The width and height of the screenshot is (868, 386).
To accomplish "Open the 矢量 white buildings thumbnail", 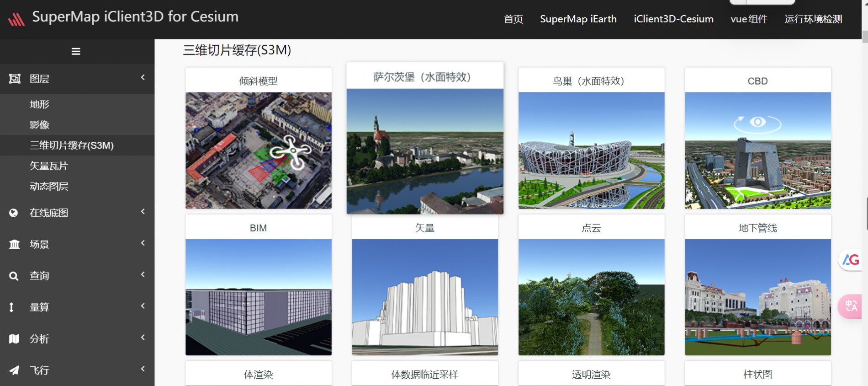I will point(425,297).
